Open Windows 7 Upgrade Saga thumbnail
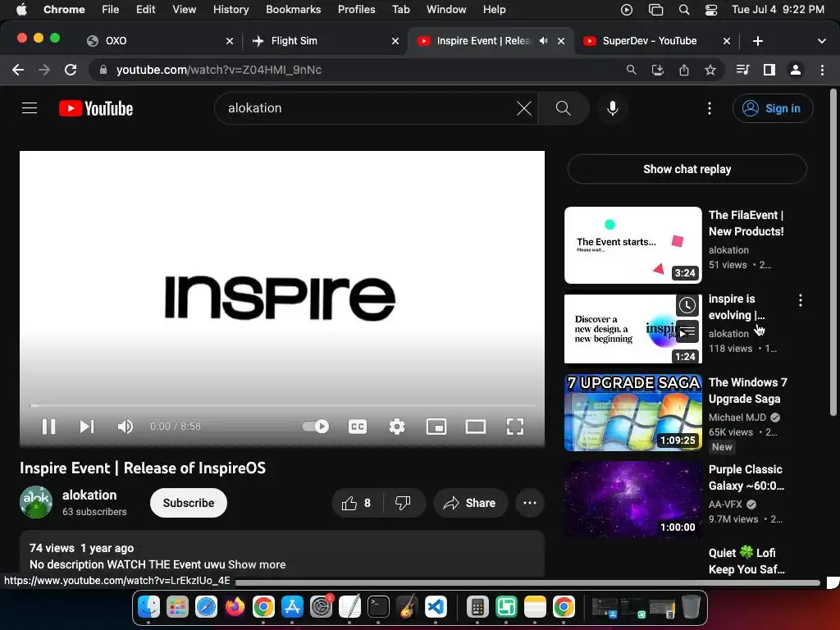The image size is (840, 630). pyautogui.click(x=632, y=413)
